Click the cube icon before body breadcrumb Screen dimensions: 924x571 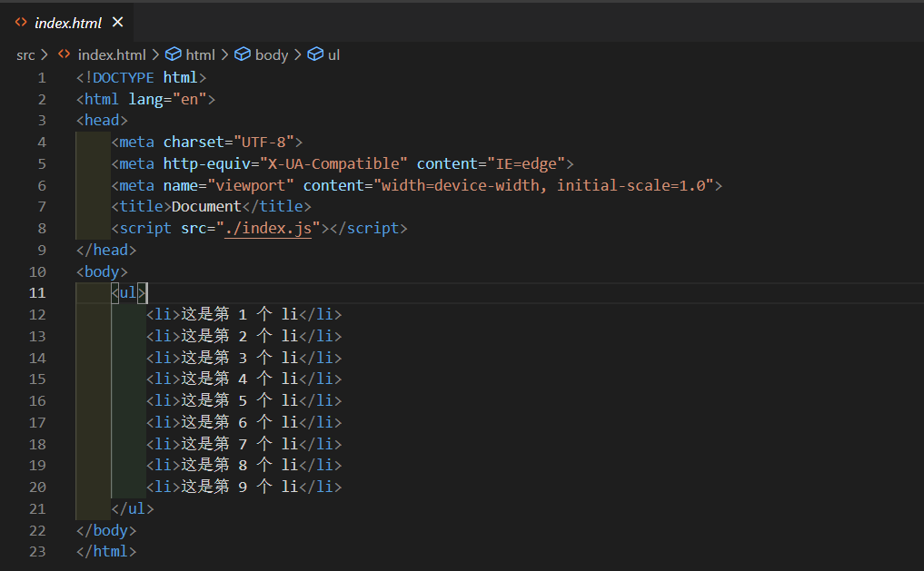pos(243,54)
